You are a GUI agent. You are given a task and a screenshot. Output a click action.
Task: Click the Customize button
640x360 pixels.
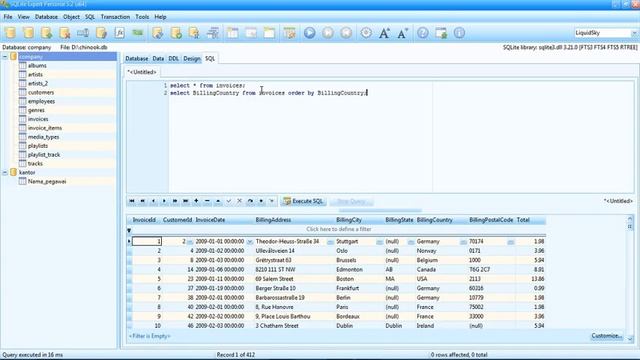(607, 336)
